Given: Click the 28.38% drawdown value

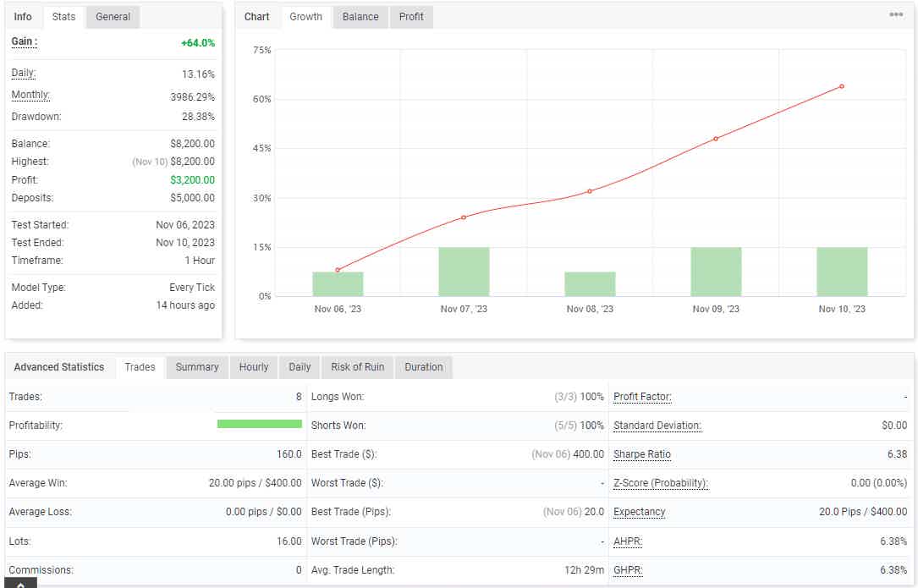Looking at the screenshot, I should coord(199,117).
